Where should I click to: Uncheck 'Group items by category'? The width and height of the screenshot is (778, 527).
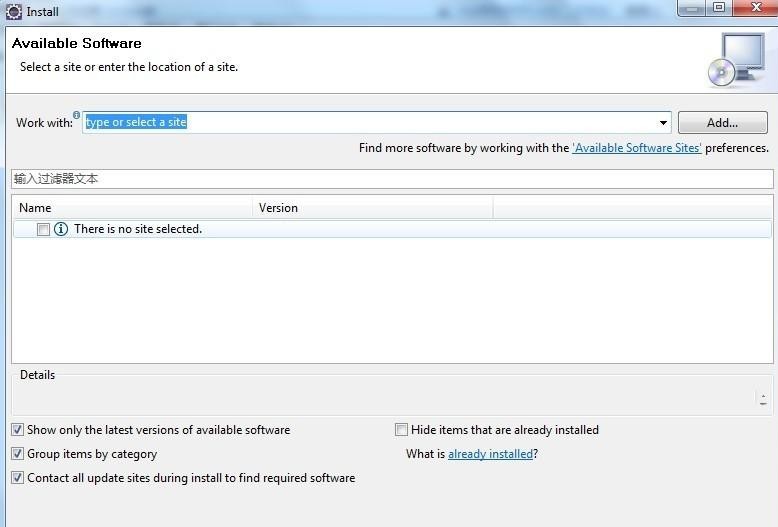pos(18,454)
